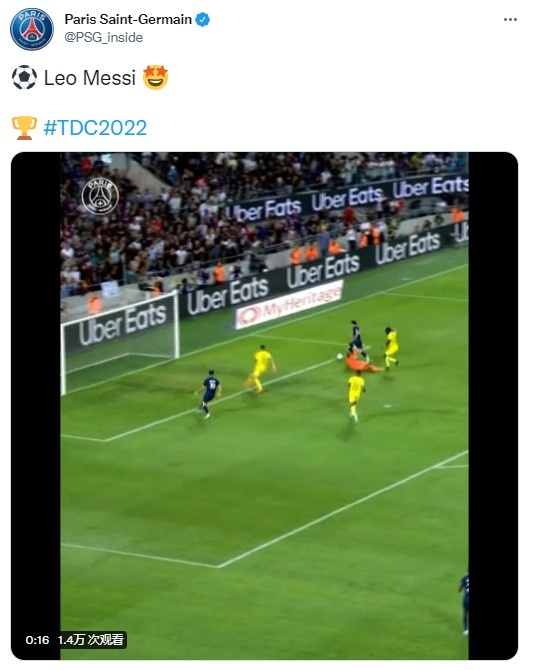Click the star-struck face emoji
This screenshot has width=534, height=670.
pyautogui.click(x=156, y=77)
